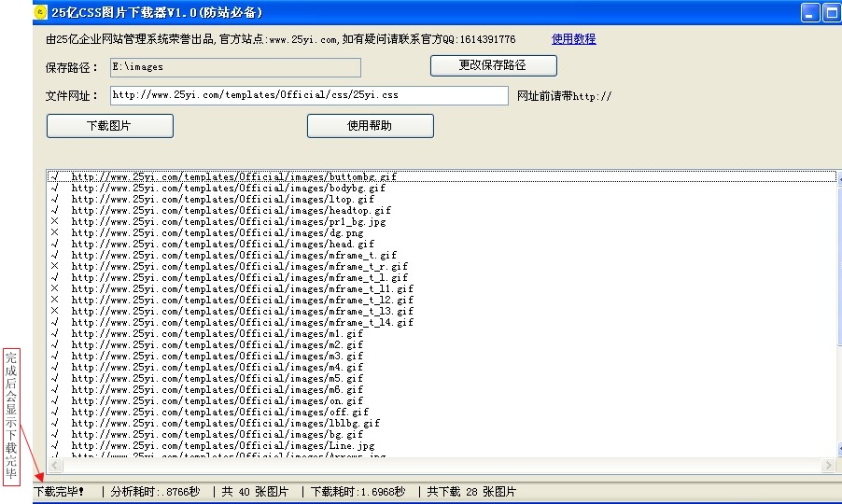This screenshot has width=842, height=504.
Task: Select the ltop.gif list row
Action: pos(442,199)
